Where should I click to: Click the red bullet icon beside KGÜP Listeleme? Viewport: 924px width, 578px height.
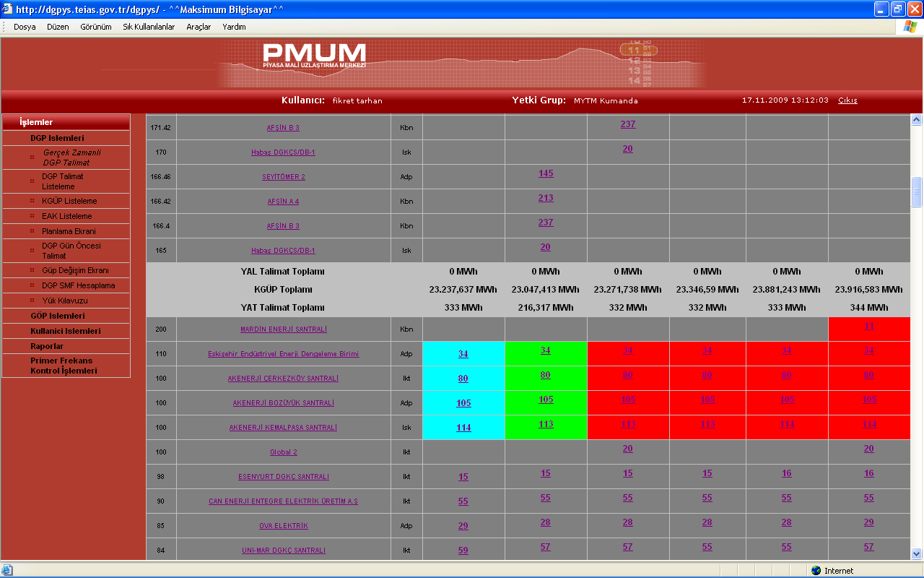32,201
